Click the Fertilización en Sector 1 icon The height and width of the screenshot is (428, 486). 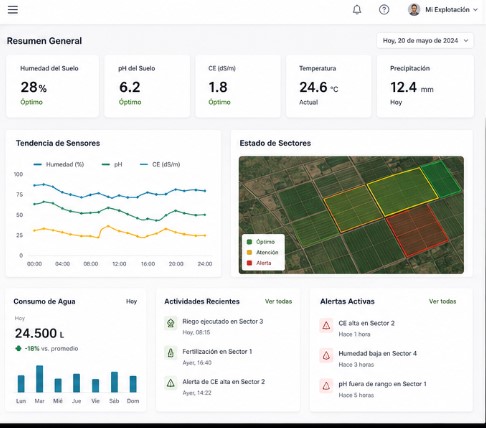pos(171,353)
